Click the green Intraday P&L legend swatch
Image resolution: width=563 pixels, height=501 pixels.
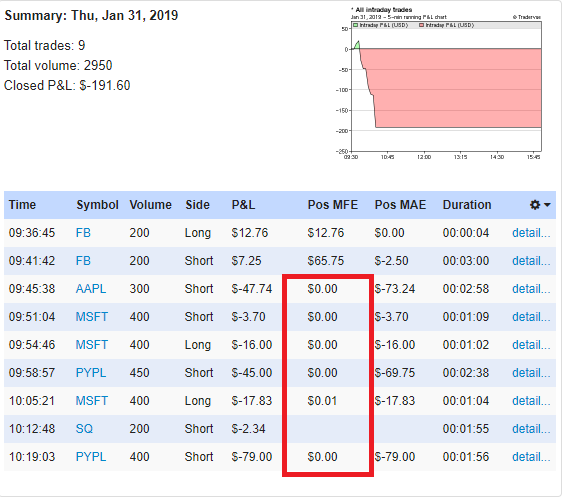355,25
